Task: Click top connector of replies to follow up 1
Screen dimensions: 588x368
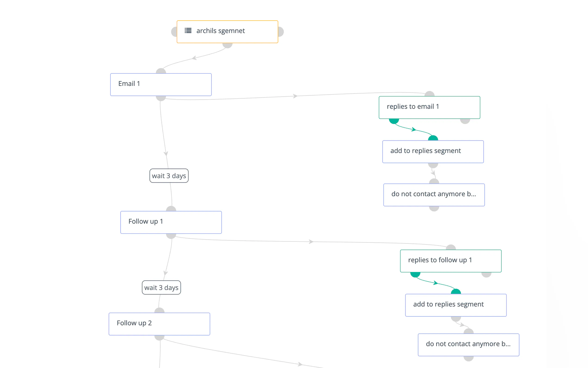Action: click(451, 247)
